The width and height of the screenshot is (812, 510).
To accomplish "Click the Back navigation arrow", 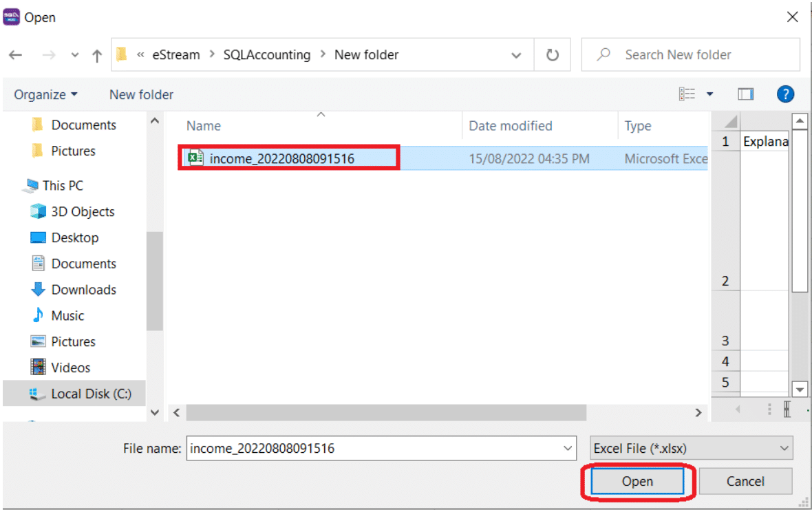I will tap(15, 55).
